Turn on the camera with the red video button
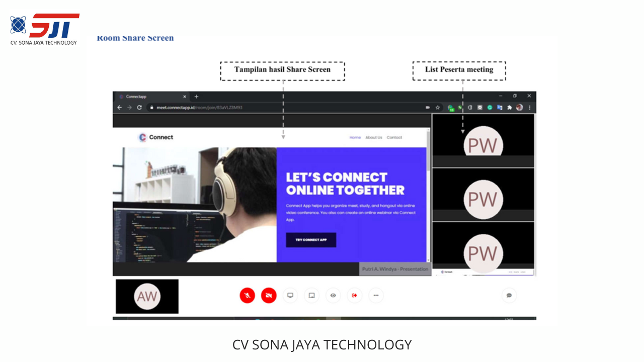The height and width of the screenshot is (362, 644). point(269,296)
